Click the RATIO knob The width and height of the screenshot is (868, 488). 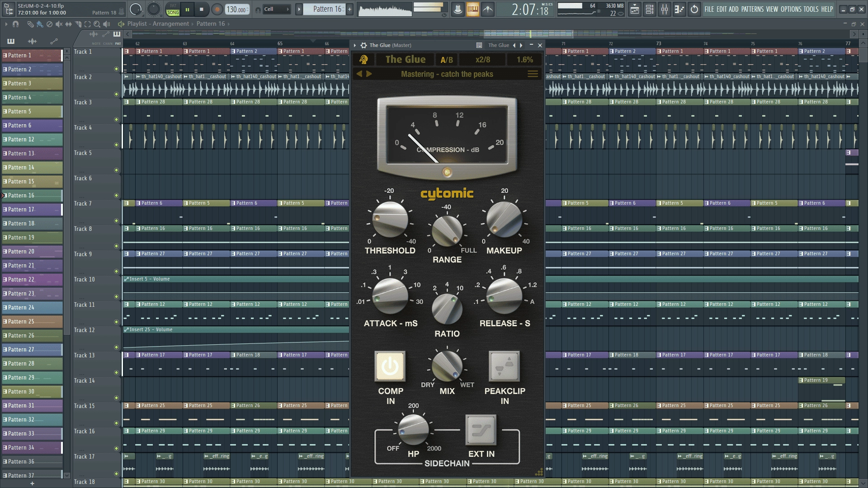click(447, 309)
